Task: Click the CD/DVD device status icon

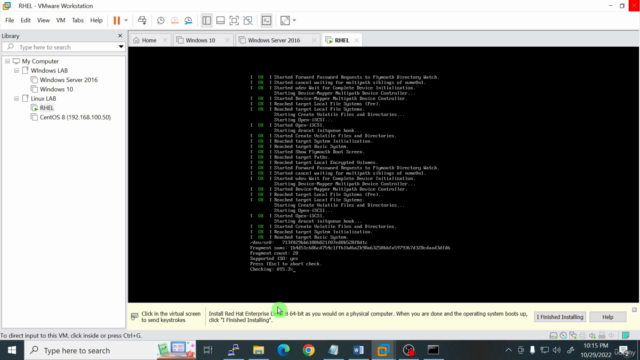Action: (563, 336)
